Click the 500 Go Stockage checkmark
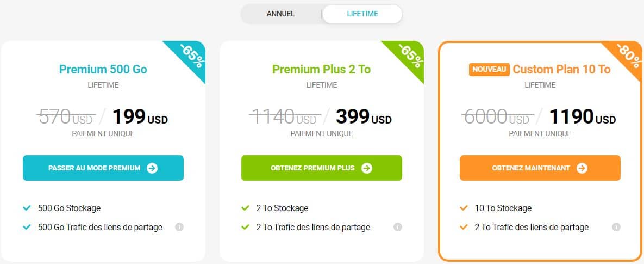This screenshot has height=264, width=644. click(x=27, y=208)
